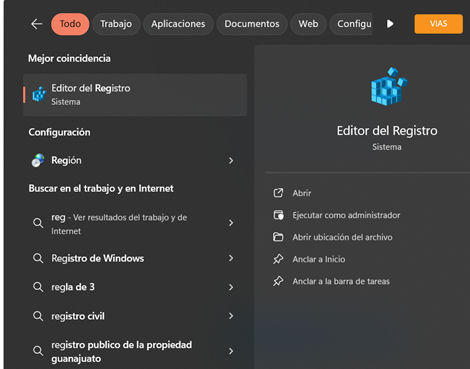Select the Todo filter tab
This screenshot has width=470, height=369.
(x=70, y=24)
